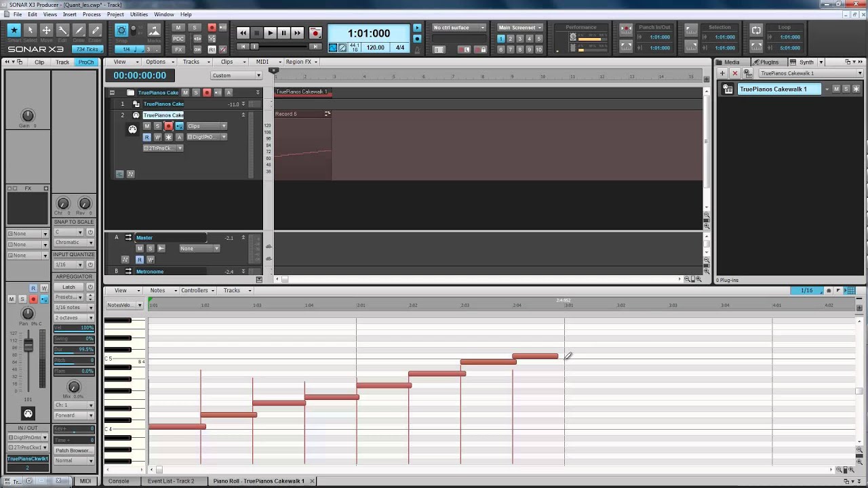The height and width of the screenshot is (488, 868).
Task: Solo the TruePianos MIDI track 2
Action: [157, 126]
